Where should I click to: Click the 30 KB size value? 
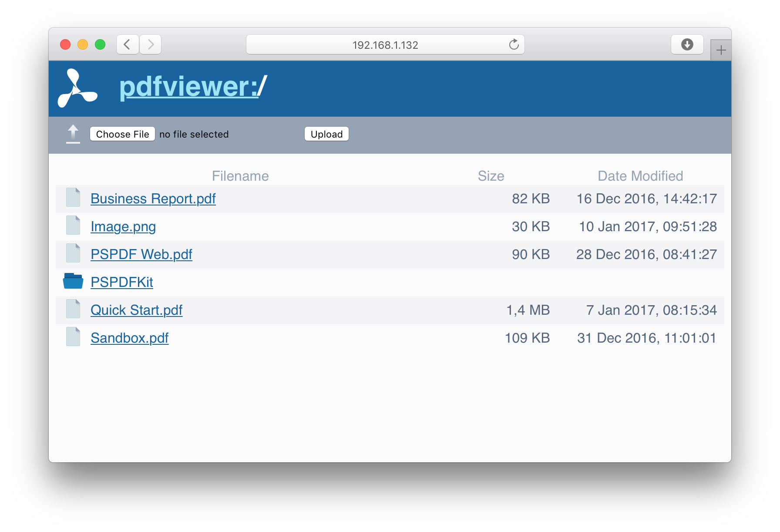[531, 226]
